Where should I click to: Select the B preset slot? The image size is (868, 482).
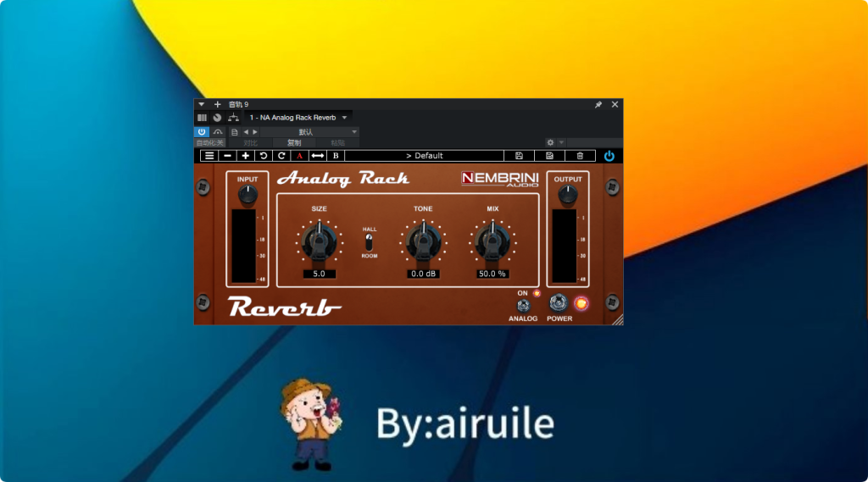point(336,156)
